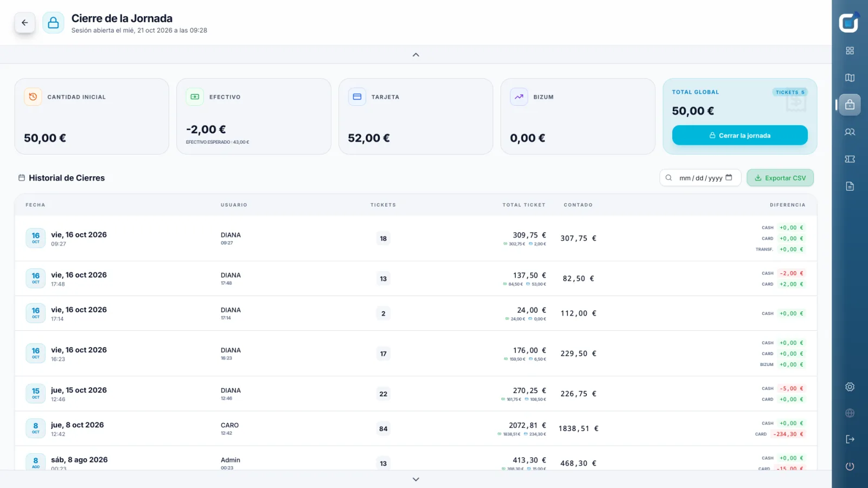Click the DIFERENCIA column header
Viewport: 868px width, 488px height.
click(x=787, y=205)
